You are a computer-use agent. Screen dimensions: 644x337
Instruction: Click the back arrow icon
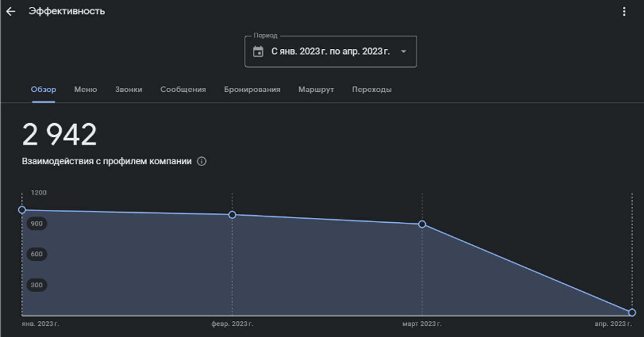10,11
